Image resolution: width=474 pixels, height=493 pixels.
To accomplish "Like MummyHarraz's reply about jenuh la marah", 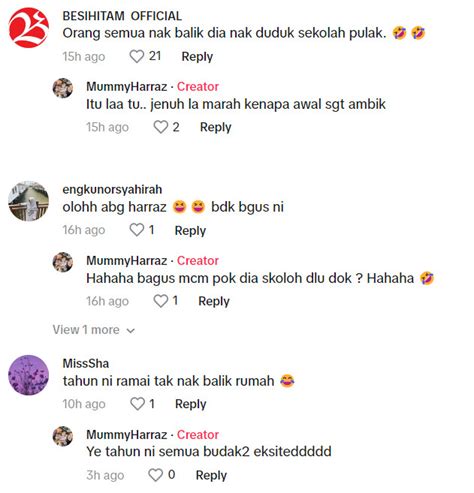I will (161, 127).
